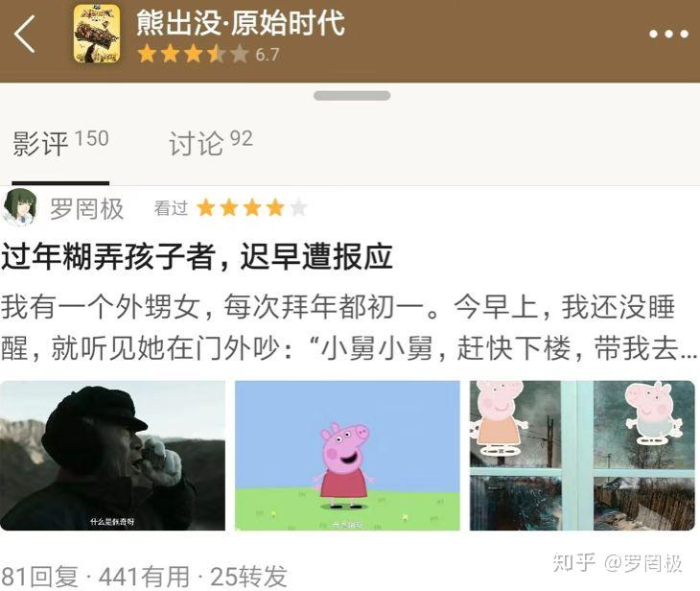Pull the gray panel handle bar
This screenshot has width=700, height=591.
352,96
